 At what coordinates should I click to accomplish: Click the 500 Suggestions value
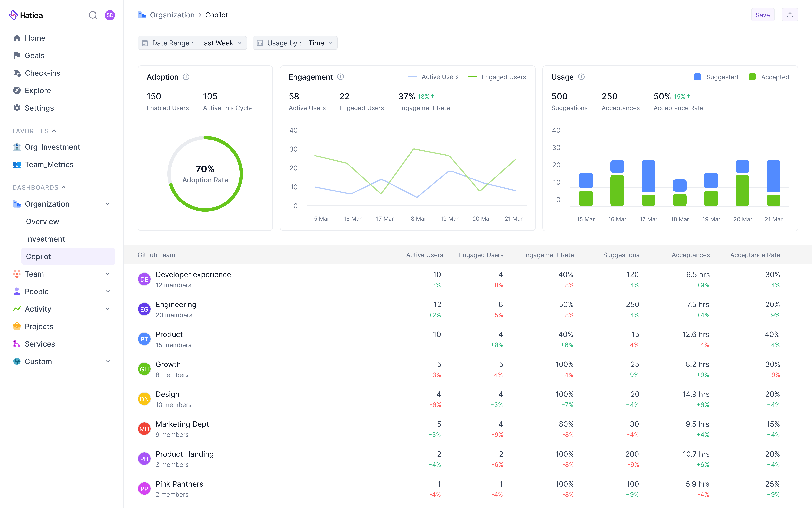559,96
